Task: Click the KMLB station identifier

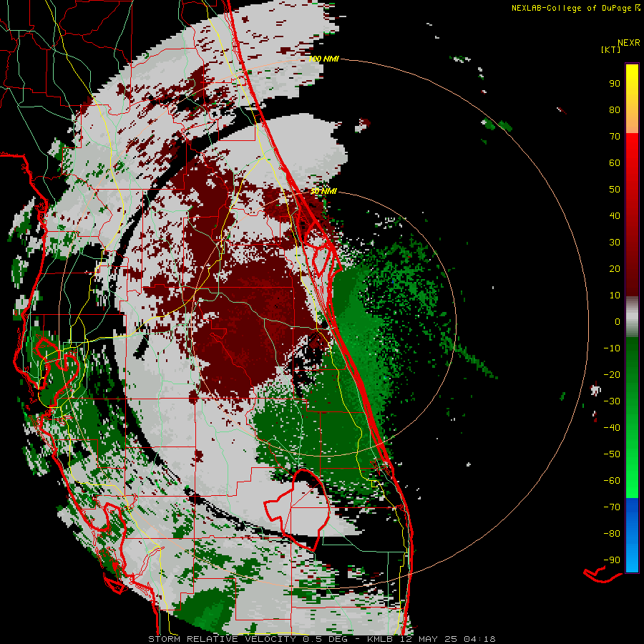Action: (380, 639)
